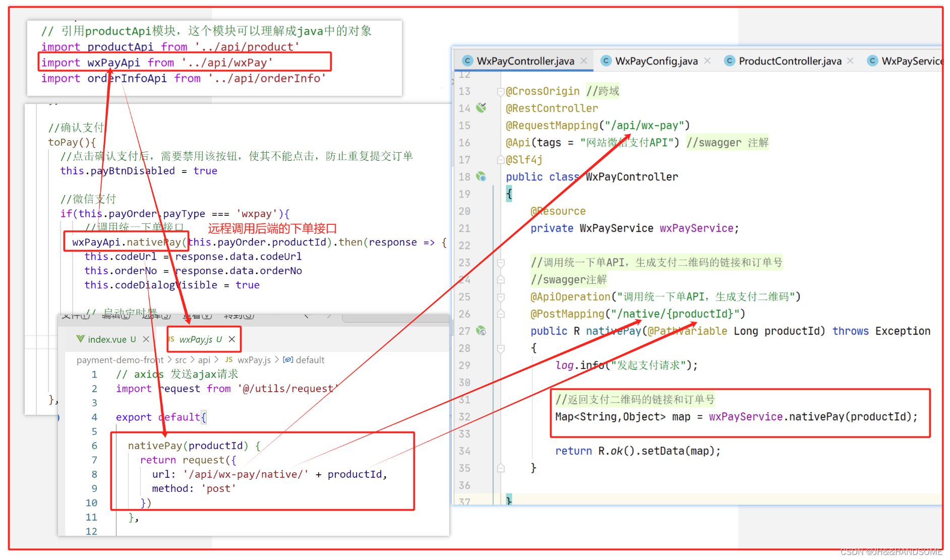Click this.codeDialogVisible = true line
This screenshot has height=560, width=950.
point(172,285)
